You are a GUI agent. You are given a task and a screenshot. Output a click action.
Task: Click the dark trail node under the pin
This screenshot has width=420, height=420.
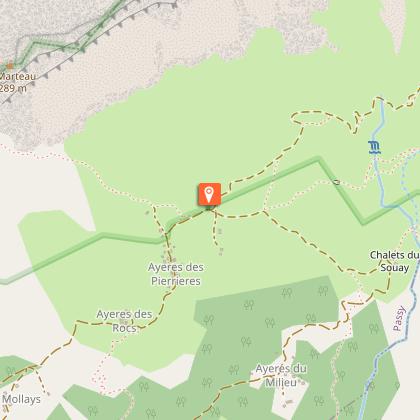209,208
